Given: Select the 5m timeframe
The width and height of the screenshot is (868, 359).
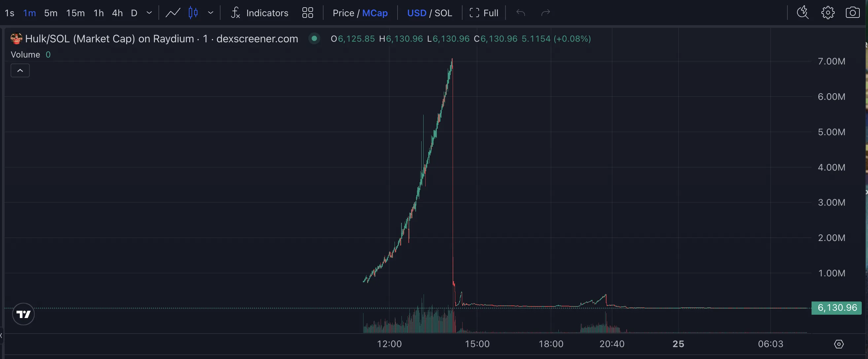Looking at the screenshot, I should pos(51,13).
